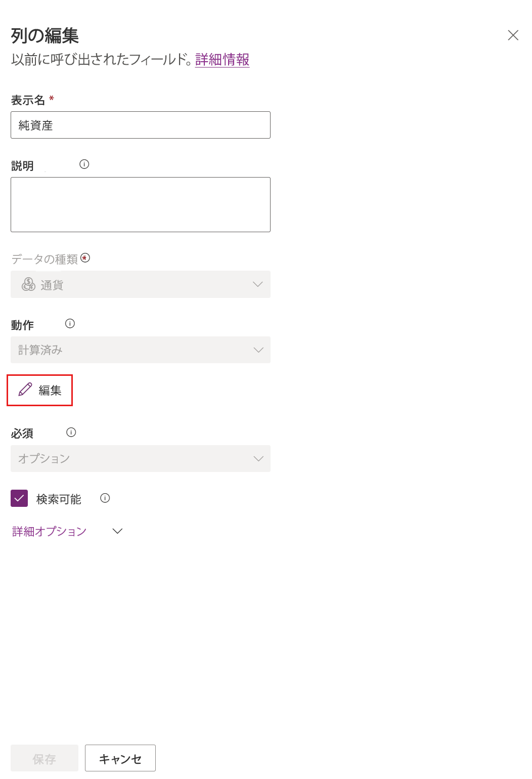Screen dimensions: 532x779
Task: Open the 詳細情報 link
Action: tap(221, 59)
